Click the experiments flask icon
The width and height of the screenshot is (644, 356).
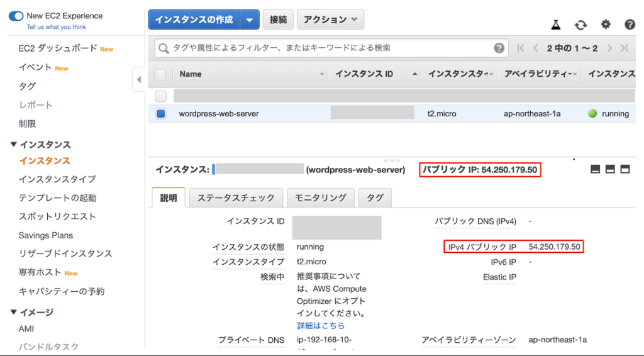click(x=555, y=25)
